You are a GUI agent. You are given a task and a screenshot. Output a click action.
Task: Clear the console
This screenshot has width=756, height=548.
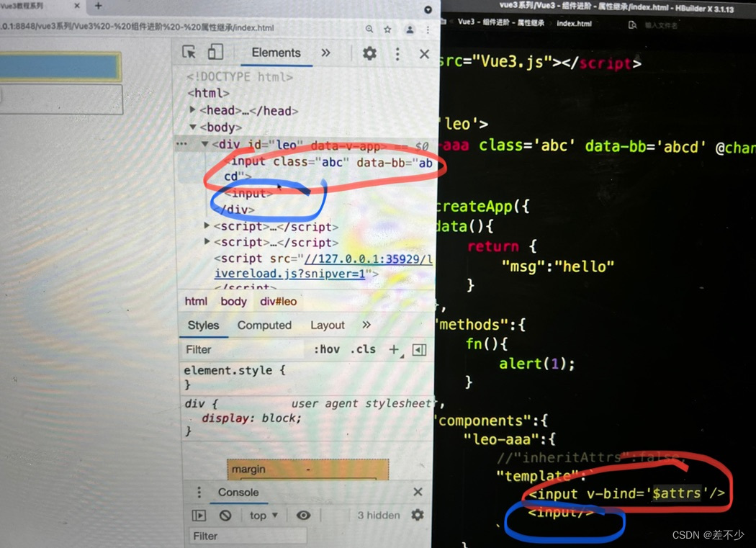[225, 516]
